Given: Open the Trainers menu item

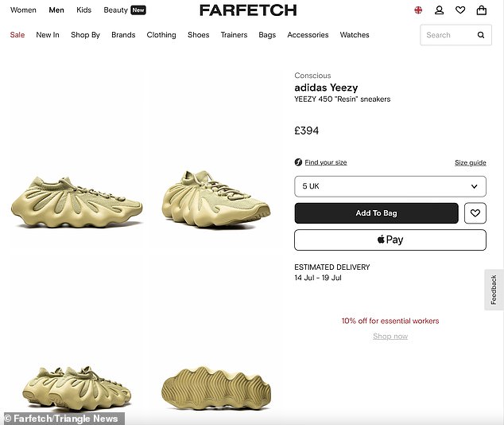Looking at the screenshot, I should coord(234,35).
